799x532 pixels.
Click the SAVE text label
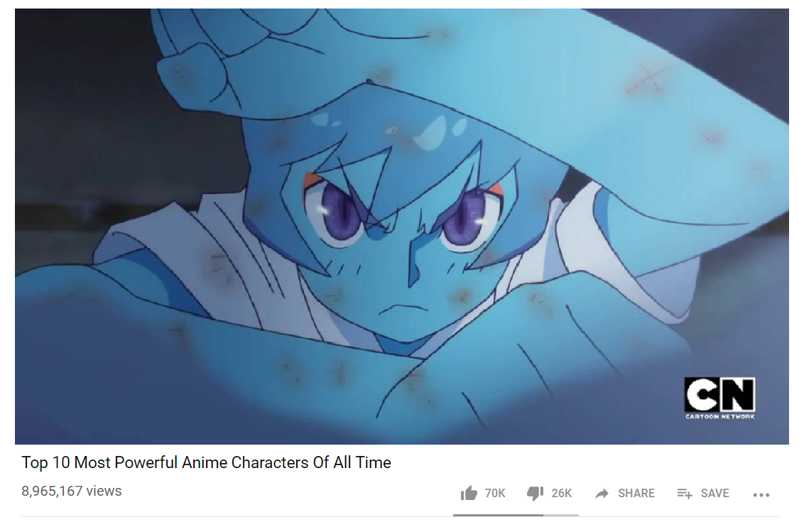coord(714,493)
